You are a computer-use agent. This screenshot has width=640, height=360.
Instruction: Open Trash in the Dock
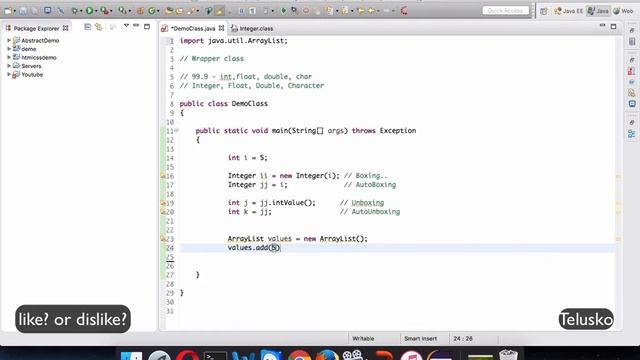point(508,354)
